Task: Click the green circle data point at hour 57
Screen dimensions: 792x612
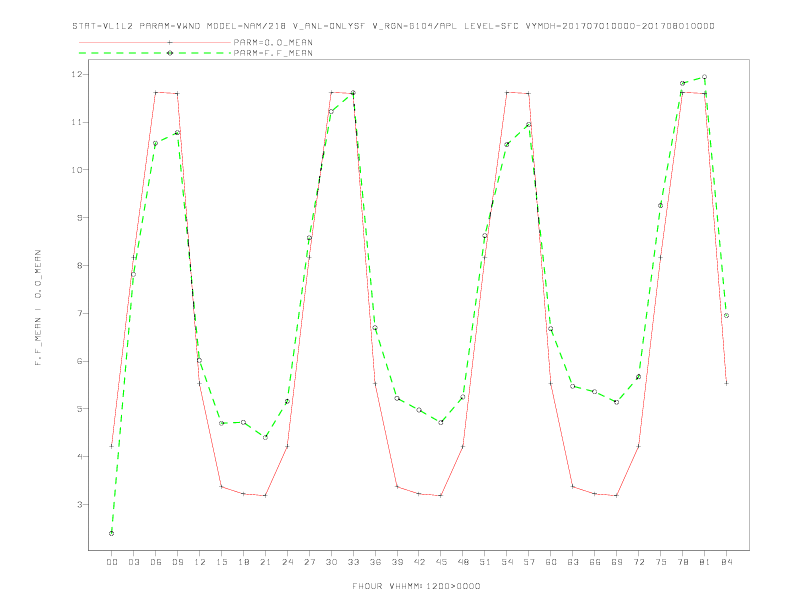Action: click(528, 125)
